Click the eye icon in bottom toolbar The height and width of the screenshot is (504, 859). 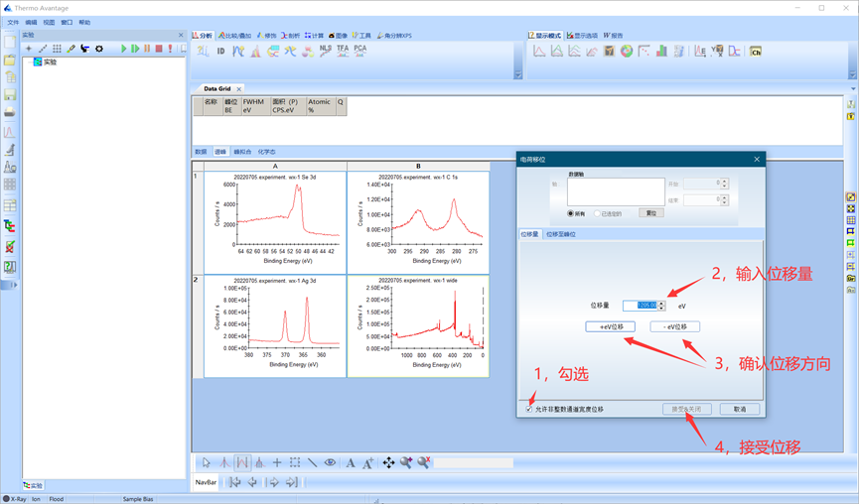coord(331,462)
